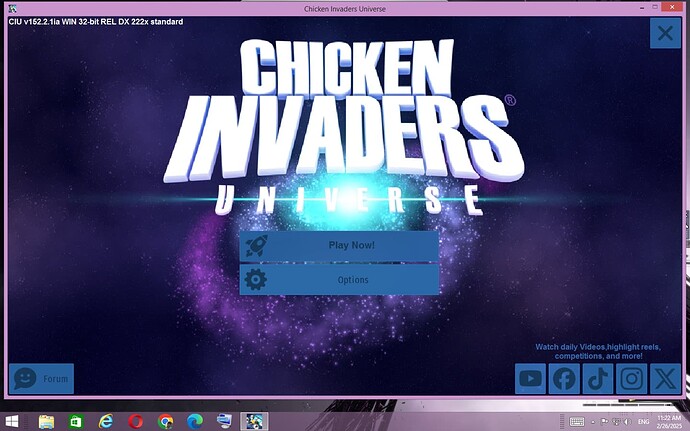Screen dimensions: 690x431
Task: Exit game using the blue X button
Action: click(664, 33)
